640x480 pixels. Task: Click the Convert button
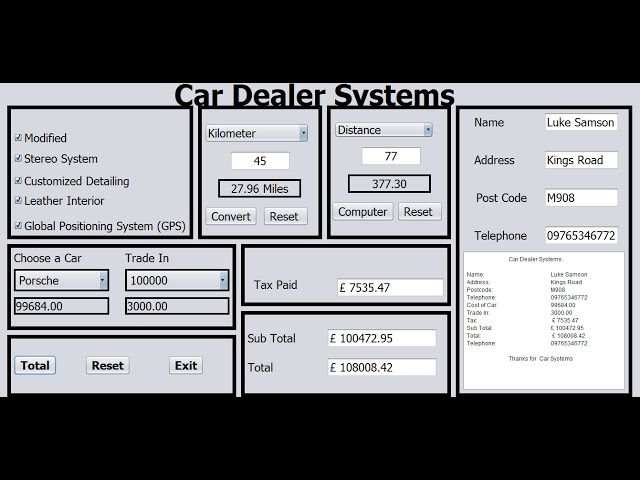[x=231, y=216]
